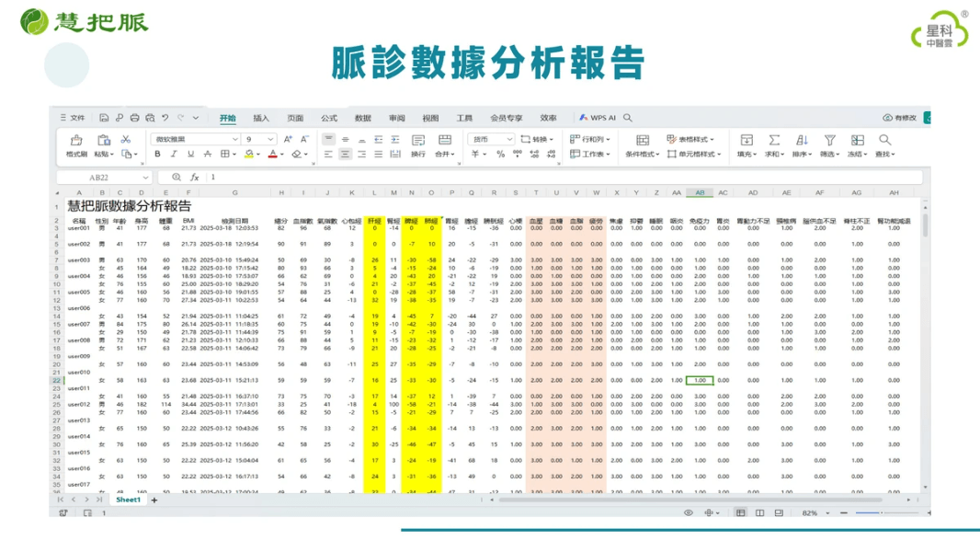
Task: Expand quick access toolbar customize chevron
Action: (x=196, y=118)
